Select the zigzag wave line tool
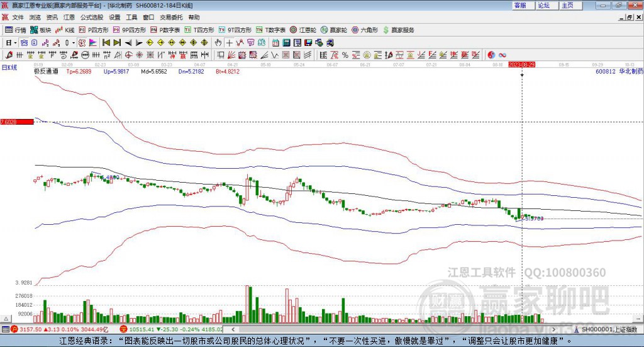Viewport: 644px width, 347px height. pos(275,55)
